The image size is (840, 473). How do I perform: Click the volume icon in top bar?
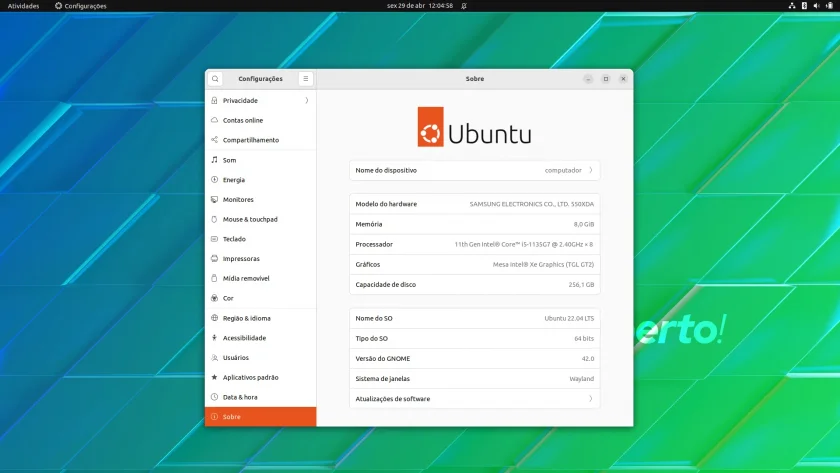coord(816,6)
